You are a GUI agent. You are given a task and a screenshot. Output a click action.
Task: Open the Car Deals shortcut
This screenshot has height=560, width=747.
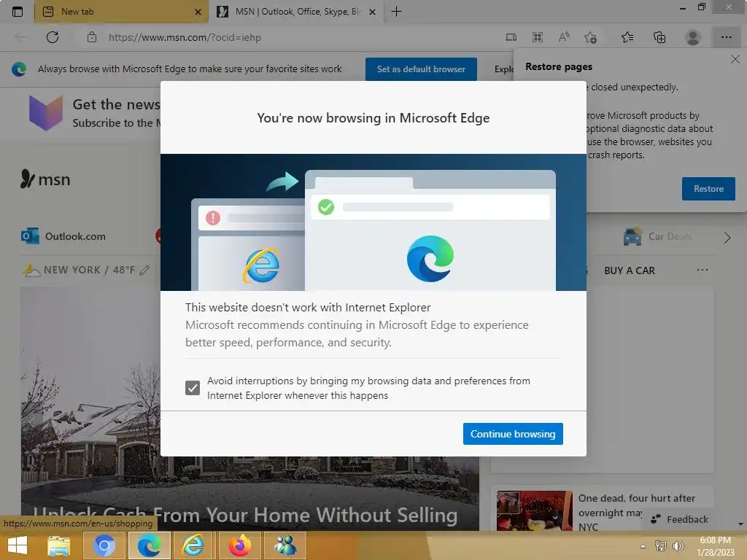657,236
